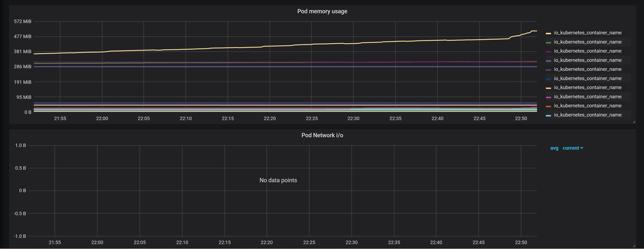Toggle series label beside cyan swatch
644x249 pixels.
click(x=588, y=115)
